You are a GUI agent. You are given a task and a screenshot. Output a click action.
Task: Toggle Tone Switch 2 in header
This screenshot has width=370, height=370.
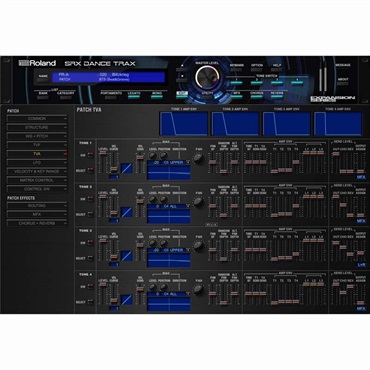tap(257, 83)
